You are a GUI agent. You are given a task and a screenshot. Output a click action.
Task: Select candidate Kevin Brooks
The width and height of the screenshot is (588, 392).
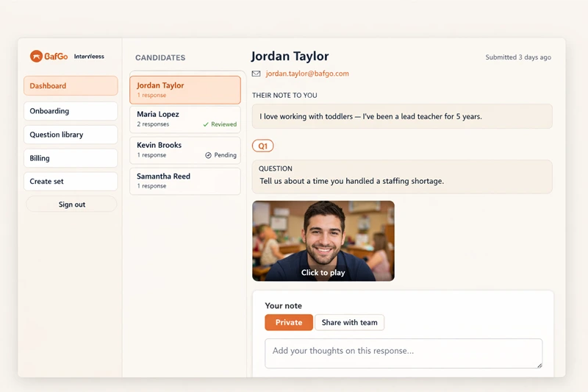click(185, 150)
